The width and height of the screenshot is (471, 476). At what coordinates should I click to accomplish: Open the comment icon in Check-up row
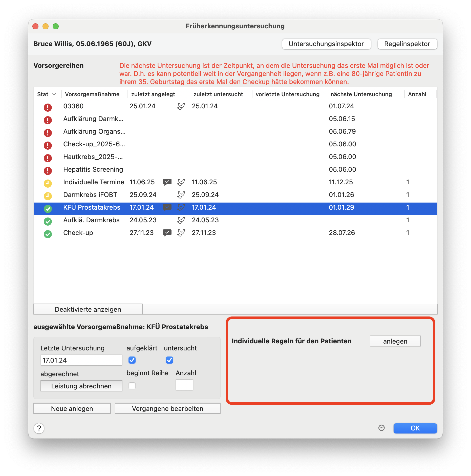tap(167, 233)
